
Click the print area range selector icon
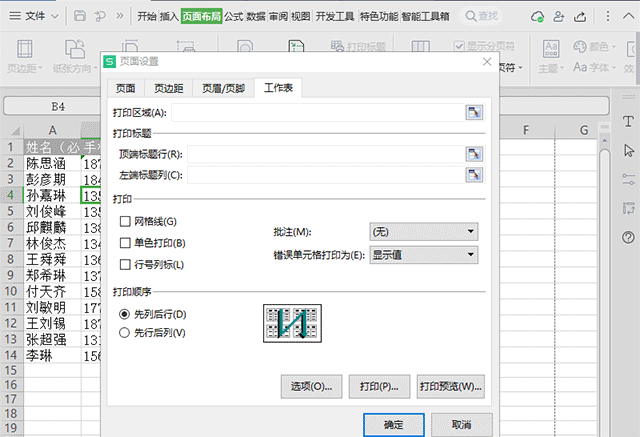(x=474, y=112)
